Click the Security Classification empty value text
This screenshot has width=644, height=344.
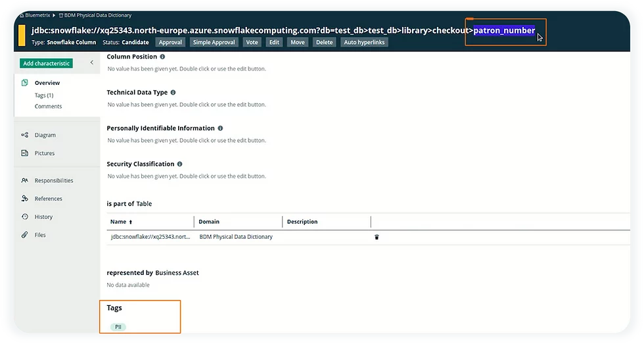pos(187,176)
